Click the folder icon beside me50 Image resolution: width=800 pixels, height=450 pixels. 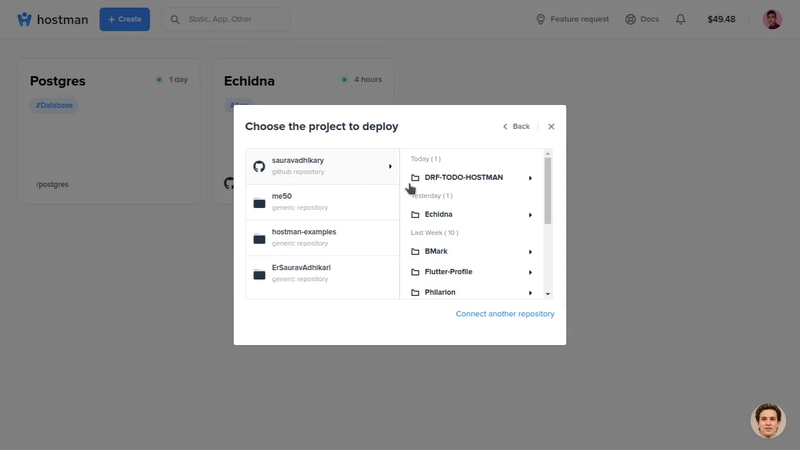259,203
